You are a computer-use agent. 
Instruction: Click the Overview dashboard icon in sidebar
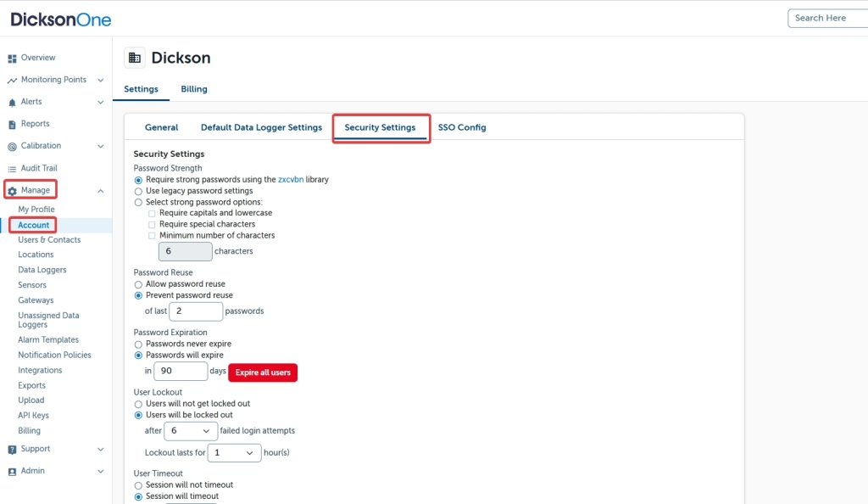click(12, 59)
